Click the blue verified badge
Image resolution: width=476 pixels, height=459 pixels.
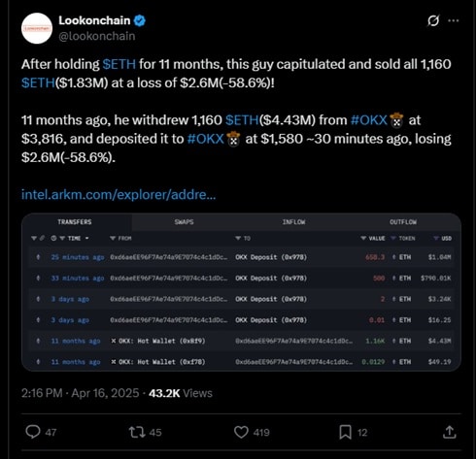tap(140, 20)
